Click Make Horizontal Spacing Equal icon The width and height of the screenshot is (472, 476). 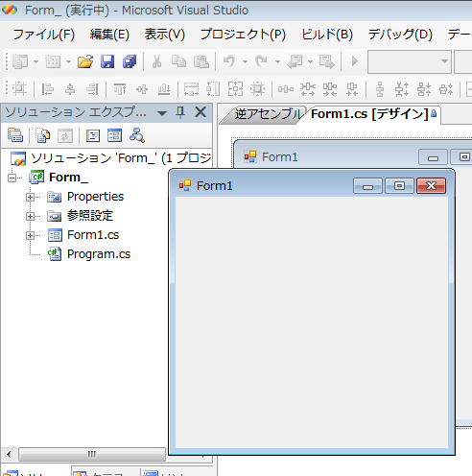(286, 89)
